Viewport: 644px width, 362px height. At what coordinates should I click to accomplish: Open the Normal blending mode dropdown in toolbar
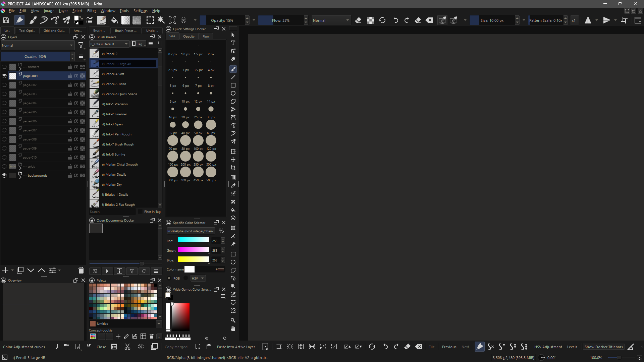(331, 20)
